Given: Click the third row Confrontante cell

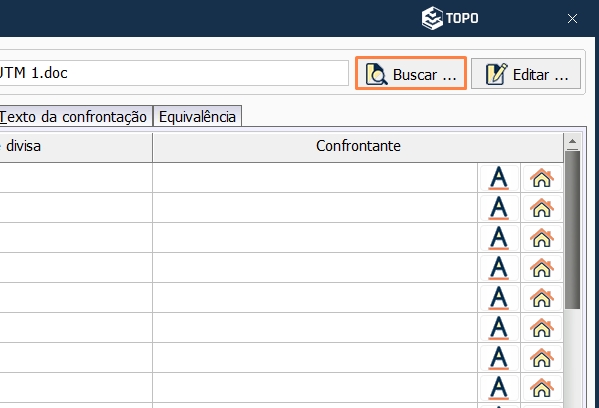Looking at the screenshot, I should (x=315, y=238).
